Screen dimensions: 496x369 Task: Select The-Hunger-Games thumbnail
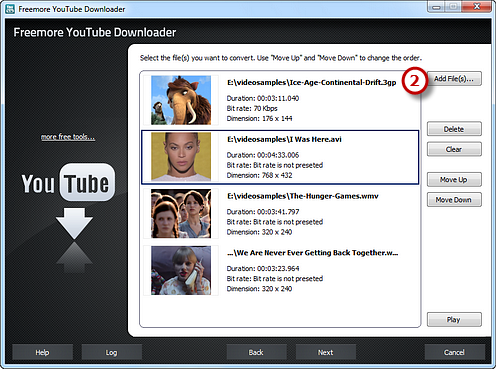click(x=181, y=214)
